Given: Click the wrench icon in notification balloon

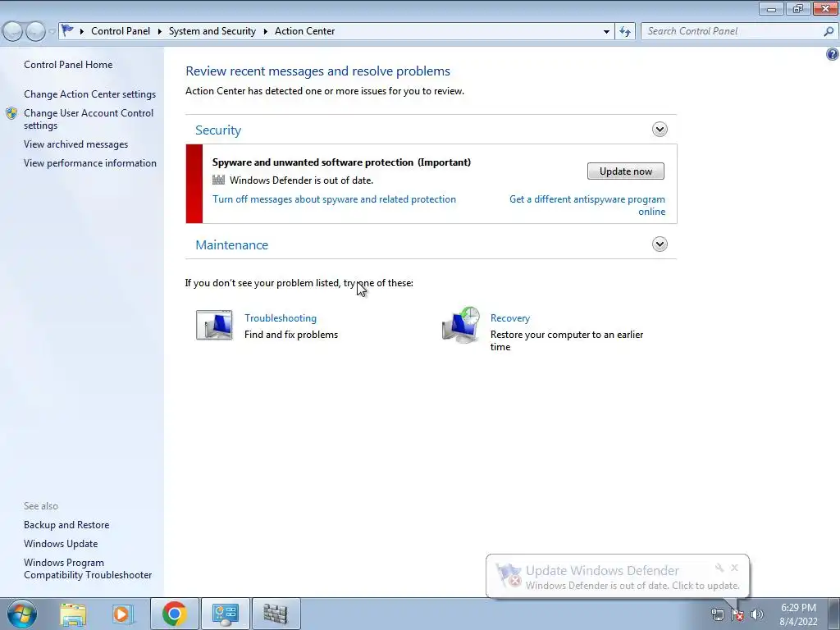Looking at the screenshot, I should 719,568.
